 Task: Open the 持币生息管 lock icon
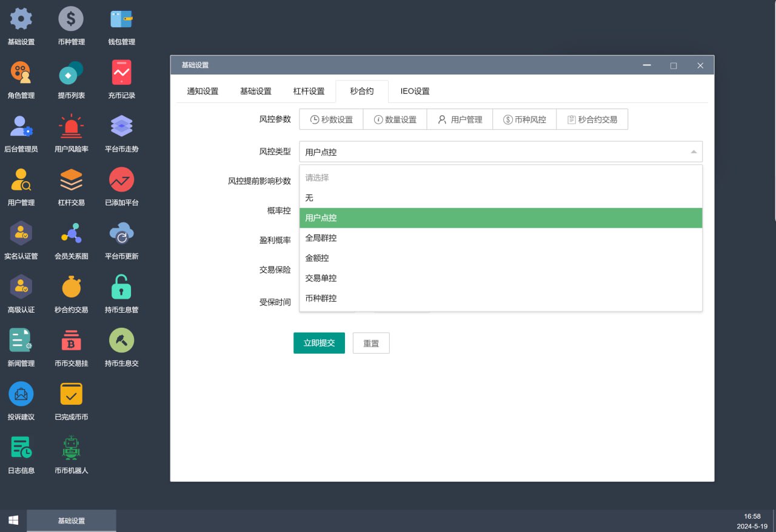tap(121, 287)
